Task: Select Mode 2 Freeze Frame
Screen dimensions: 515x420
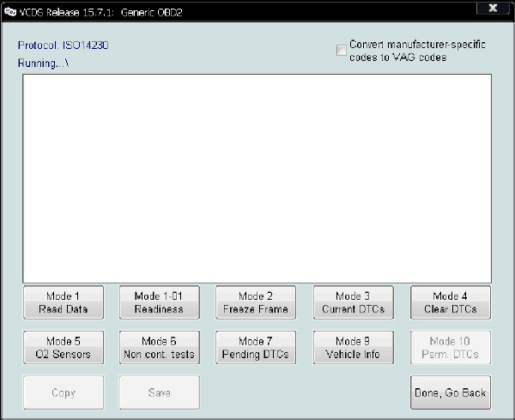Action: coord(256,302)
